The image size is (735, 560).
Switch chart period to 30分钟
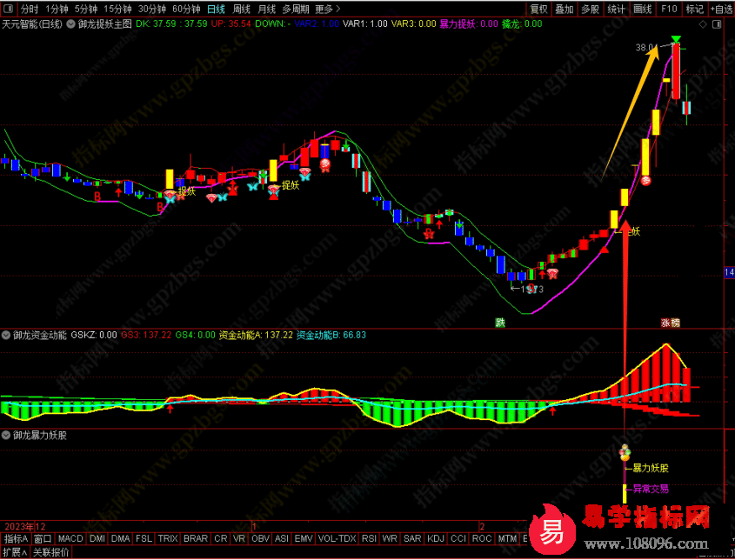click(151, 10)
